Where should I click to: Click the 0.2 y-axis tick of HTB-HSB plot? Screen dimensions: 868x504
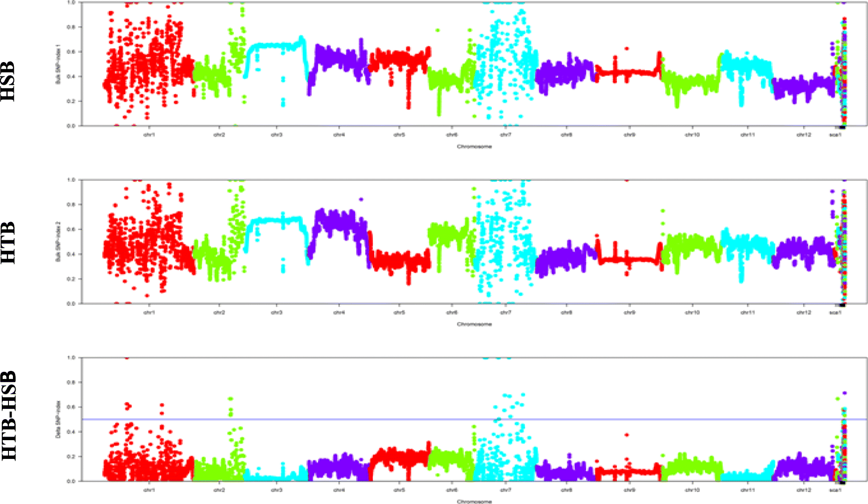pyautogui.click(x=71, y=457)
